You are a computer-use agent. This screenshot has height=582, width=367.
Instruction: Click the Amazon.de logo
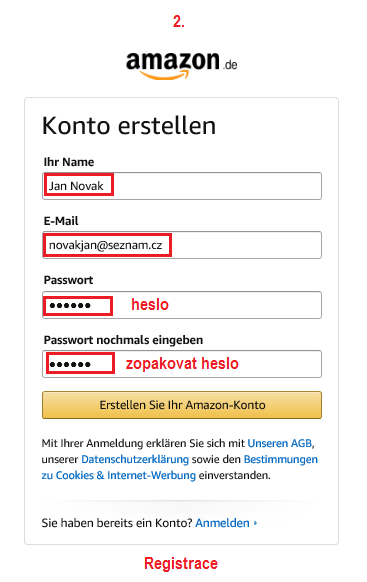[x=181, y=65]
